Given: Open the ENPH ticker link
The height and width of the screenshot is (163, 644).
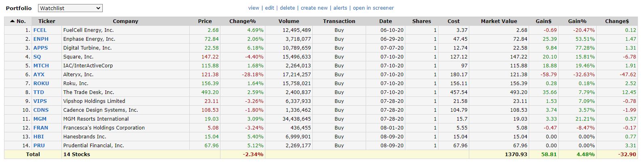Looking at the screenshot, I should click(x=40, y=39).
